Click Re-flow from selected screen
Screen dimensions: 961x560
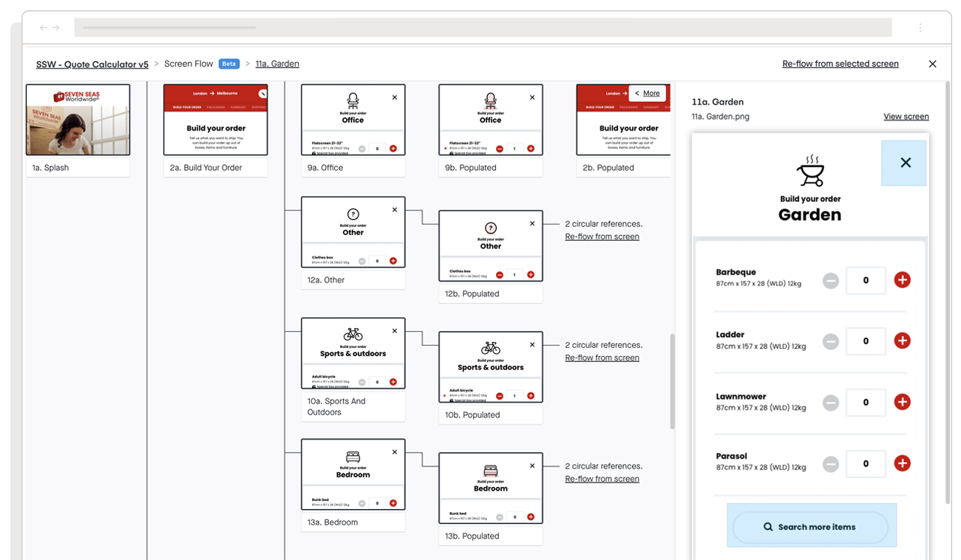pyautogui.click(x=841, y=64)
